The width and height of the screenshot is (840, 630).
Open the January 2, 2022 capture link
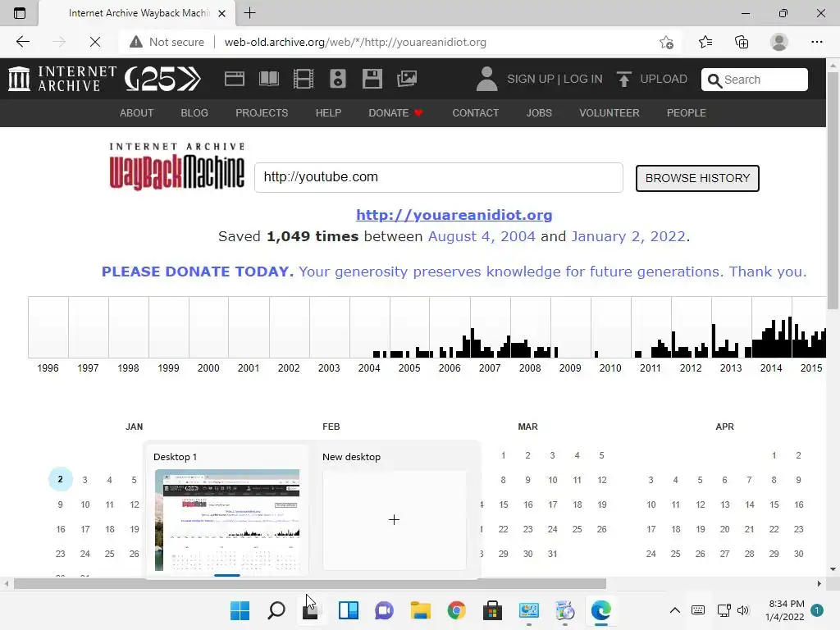[628, 236]
